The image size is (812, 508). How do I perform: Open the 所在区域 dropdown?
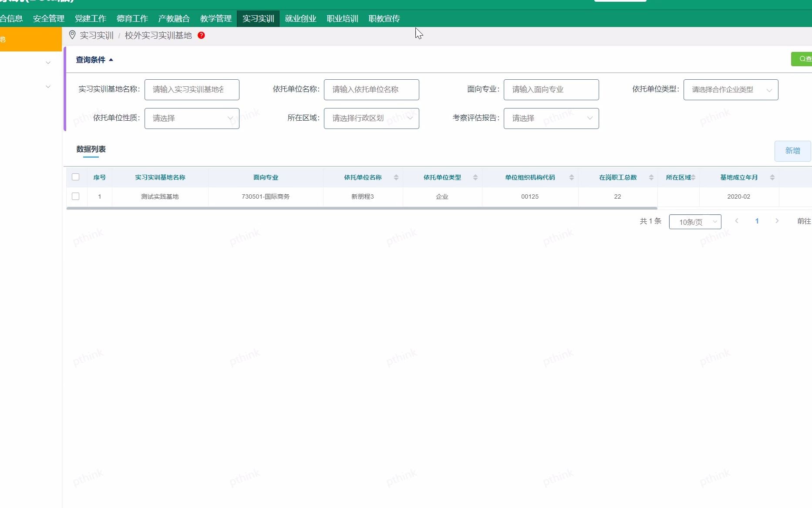(x=371, y=119)
